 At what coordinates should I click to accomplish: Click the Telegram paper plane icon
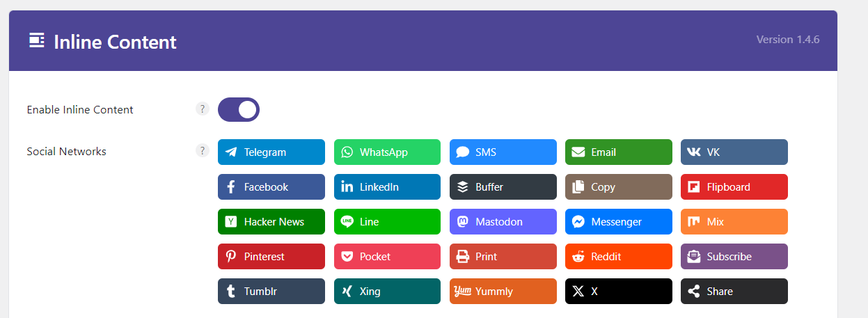click(230, 152)
